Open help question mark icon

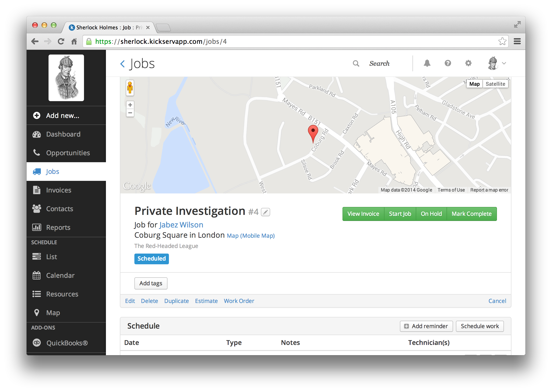point(448,63)
